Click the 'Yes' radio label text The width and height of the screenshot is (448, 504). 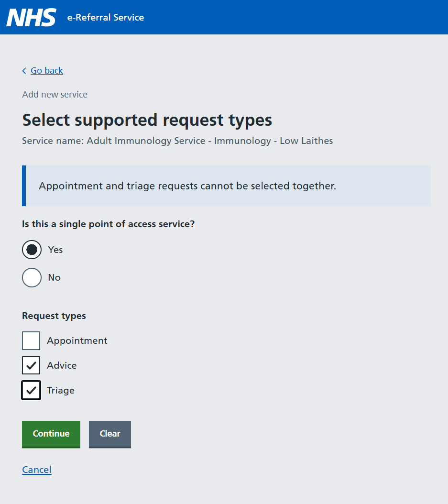tap(55, 250)
